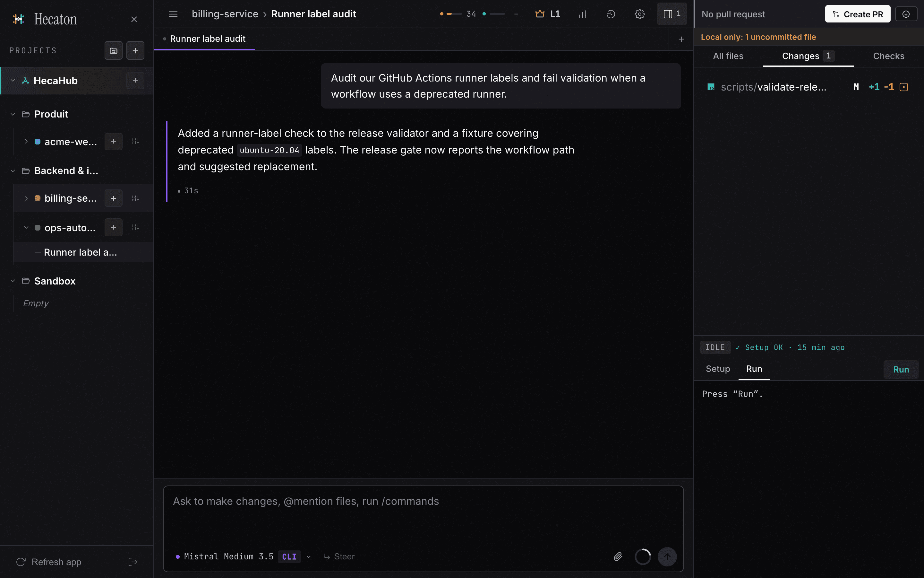
Task: Add a session to billing-se... repo
Action: 113,198
